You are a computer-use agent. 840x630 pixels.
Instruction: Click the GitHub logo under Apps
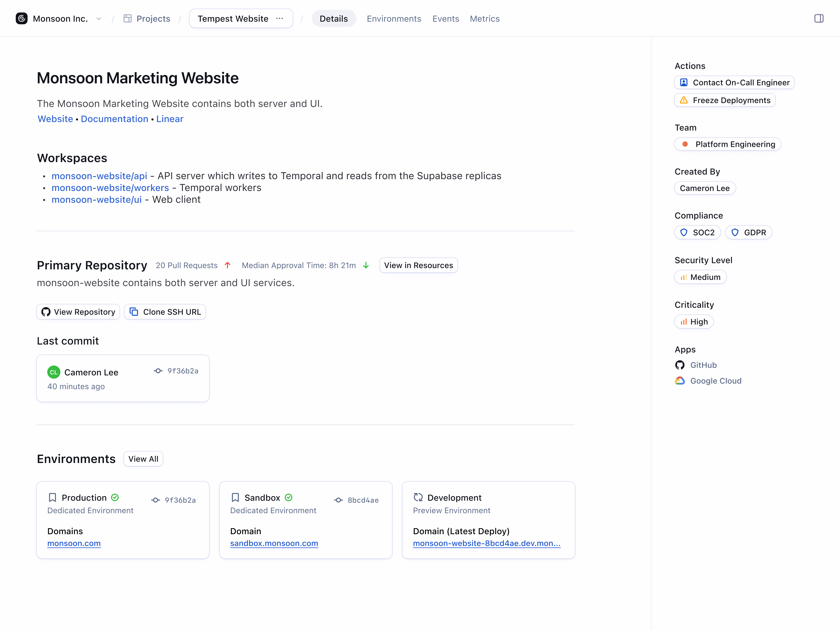pos(680,365)
